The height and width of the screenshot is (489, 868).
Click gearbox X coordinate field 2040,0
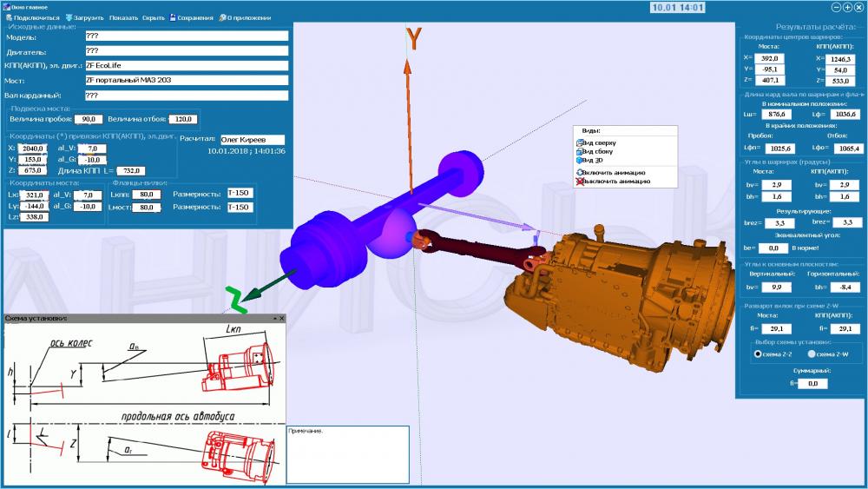point(33,149)
